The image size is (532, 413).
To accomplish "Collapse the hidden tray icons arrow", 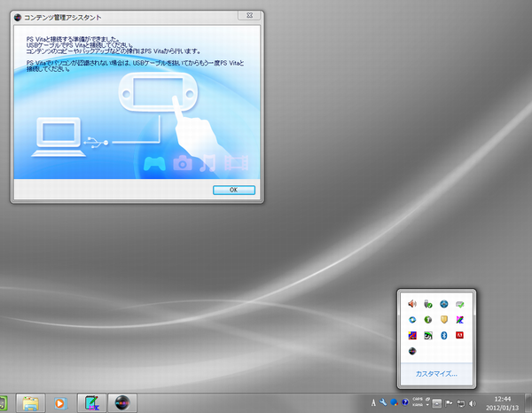I will pos(438,402).
